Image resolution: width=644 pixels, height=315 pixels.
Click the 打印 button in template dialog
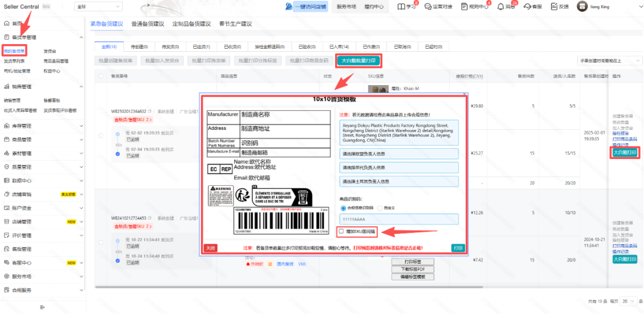458,248
